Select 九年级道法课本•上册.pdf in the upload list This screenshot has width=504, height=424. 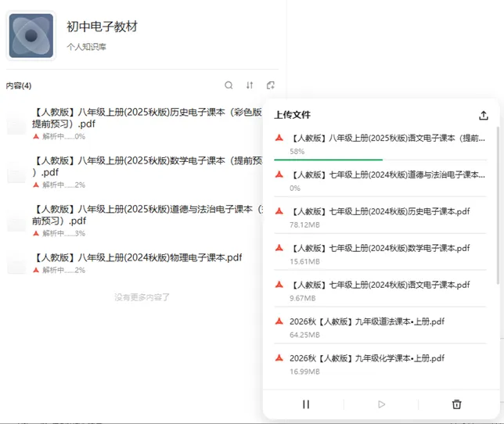(x=380, y=327)
